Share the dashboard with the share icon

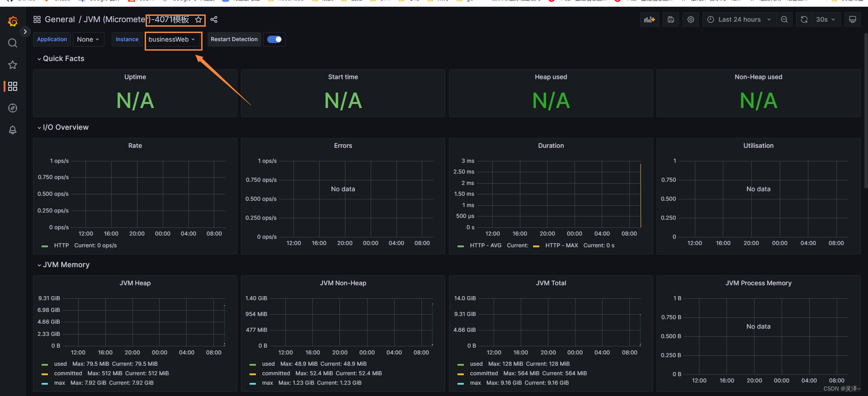214,19
